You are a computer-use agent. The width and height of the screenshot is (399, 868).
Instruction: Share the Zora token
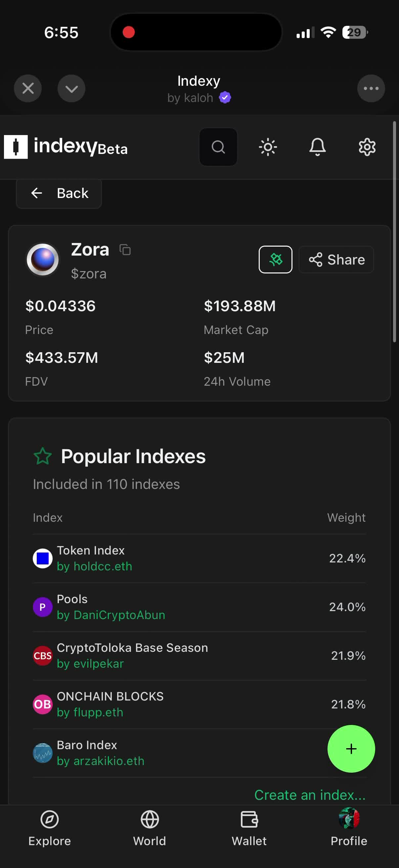pyautogui.click(x=336, y=260)
